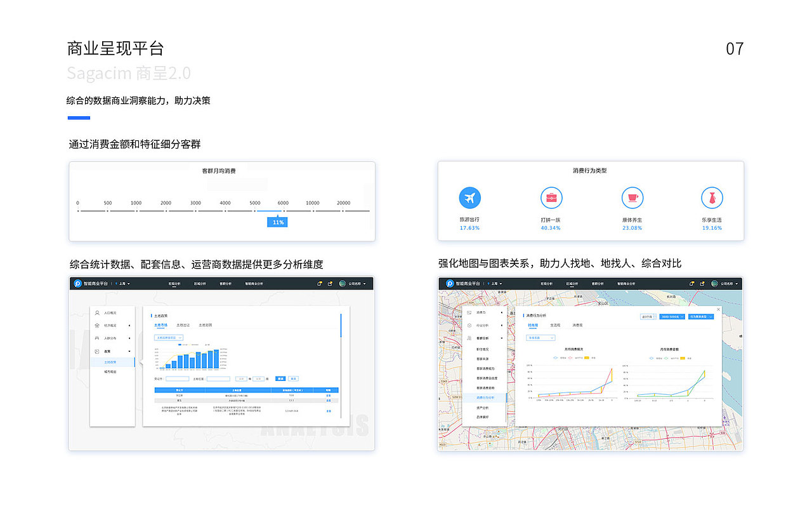Select the 旅游出行 airplane icon
812x508 pixels.
pos(469,197)
